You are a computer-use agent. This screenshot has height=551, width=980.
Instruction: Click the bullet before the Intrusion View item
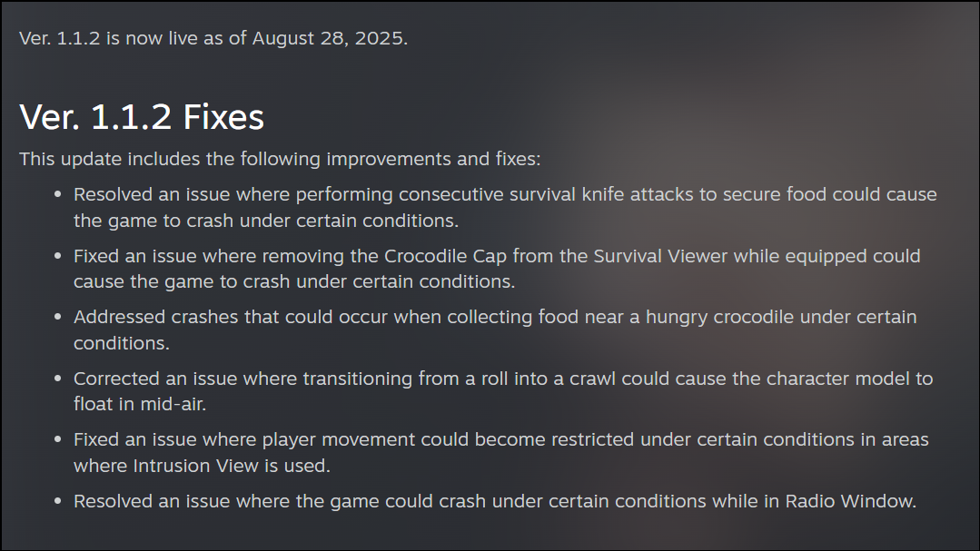[57, 439]
